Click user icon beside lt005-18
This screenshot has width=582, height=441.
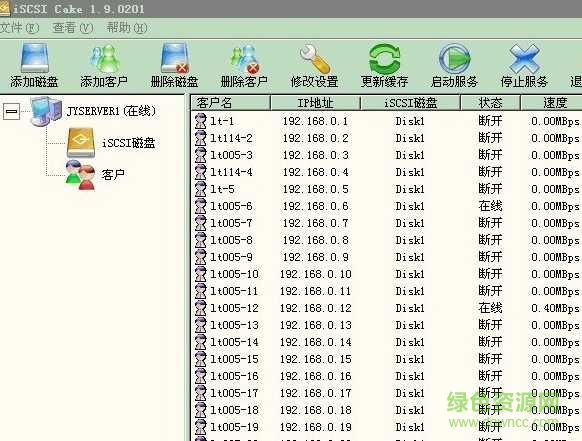coord(200,410)
